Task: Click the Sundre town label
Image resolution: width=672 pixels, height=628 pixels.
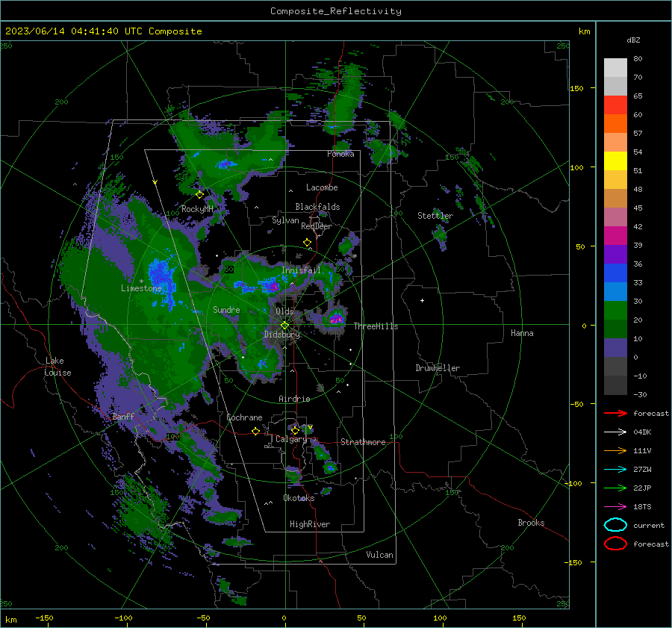Action: [x=226, y=309]
